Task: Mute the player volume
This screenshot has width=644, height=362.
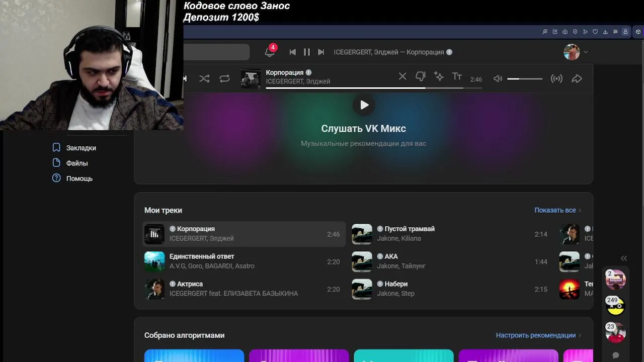Action: coord(498,78)
